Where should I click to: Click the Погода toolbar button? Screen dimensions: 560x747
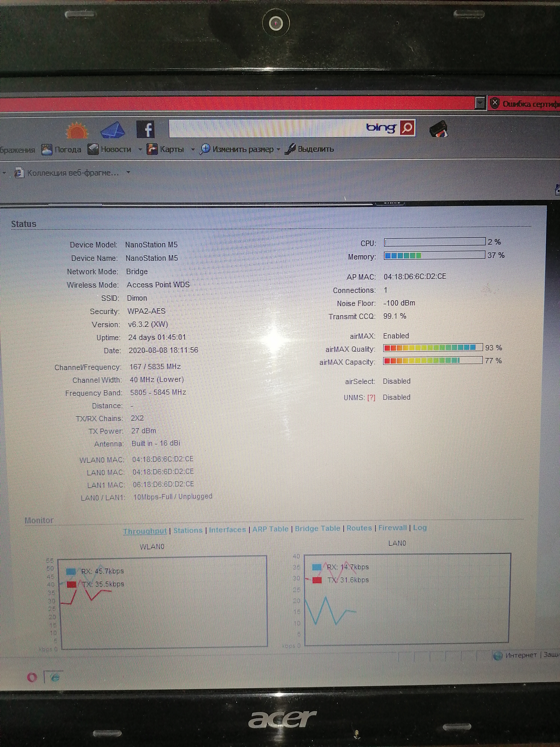[61, 149]
